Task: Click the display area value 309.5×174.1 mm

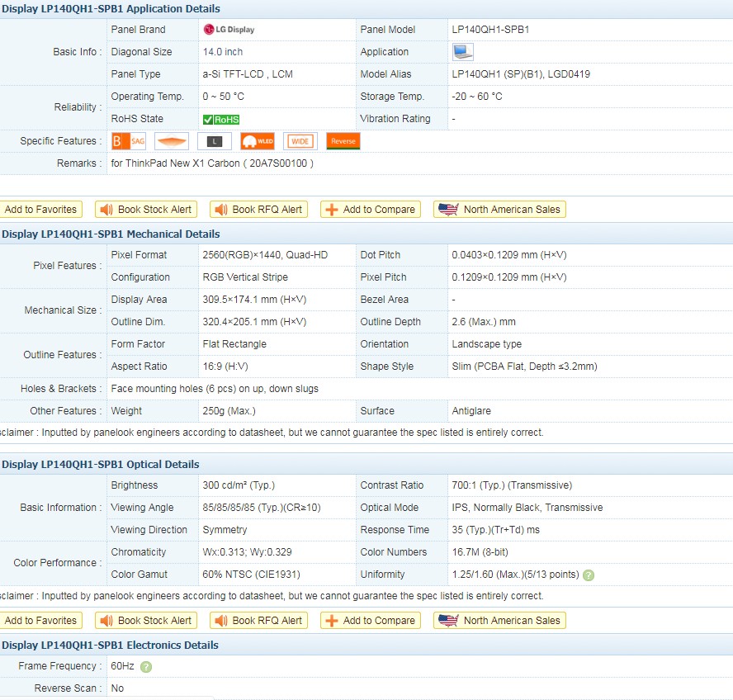Action: point(254,300)
